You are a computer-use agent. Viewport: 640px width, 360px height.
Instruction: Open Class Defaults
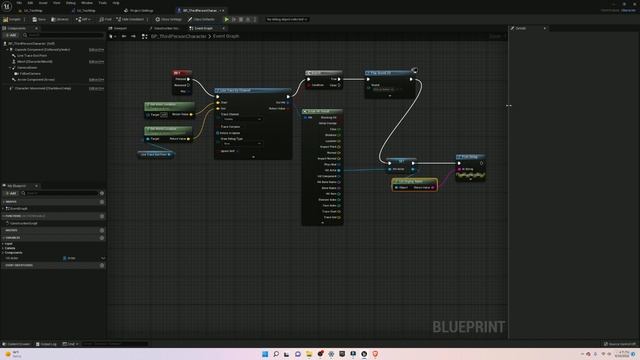click(201, 19)
